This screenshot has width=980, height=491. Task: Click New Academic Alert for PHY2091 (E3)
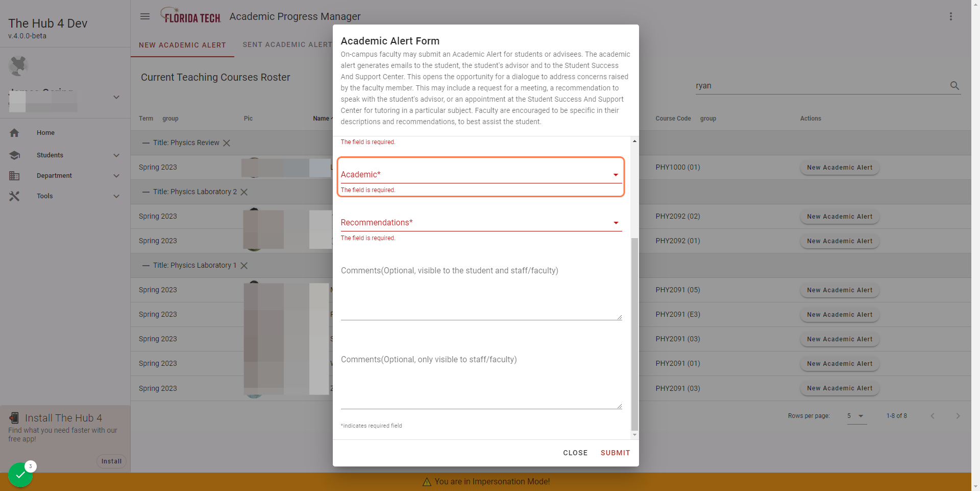point(840,315)
